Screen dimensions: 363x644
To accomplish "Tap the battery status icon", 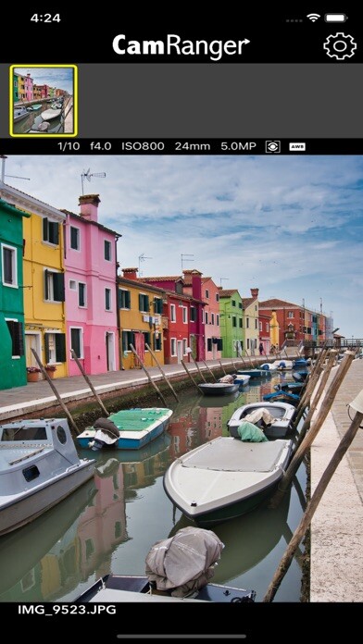I will click(x=337, y=19).
